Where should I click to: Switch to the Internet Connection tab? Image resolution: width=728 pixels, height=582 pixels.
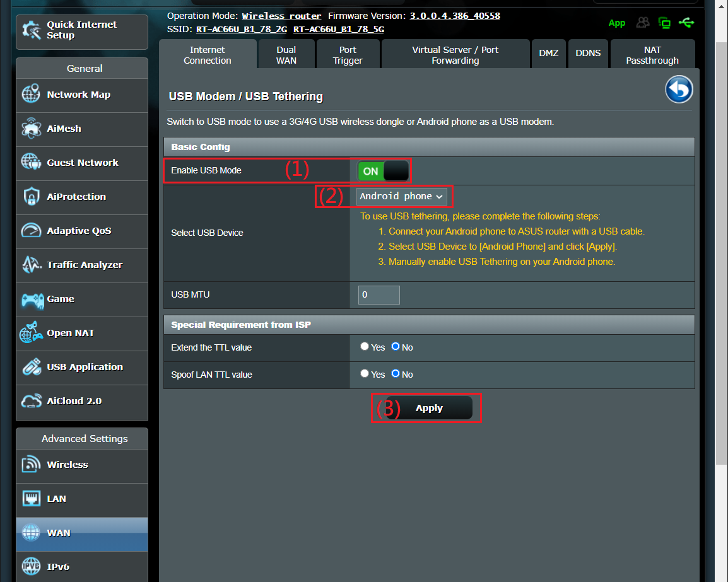click(x=208, y=55)
